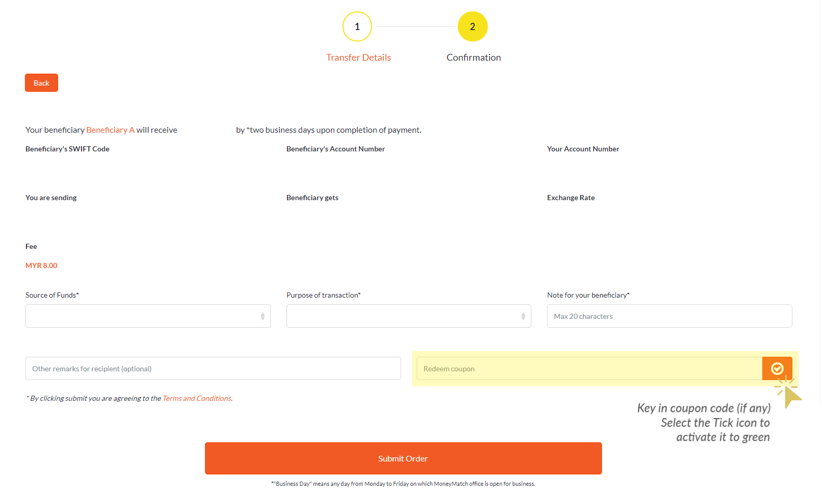Screen dimensions: 822x504
Task: Click the Business Day footnote text
Action: [x=403, y=484]
